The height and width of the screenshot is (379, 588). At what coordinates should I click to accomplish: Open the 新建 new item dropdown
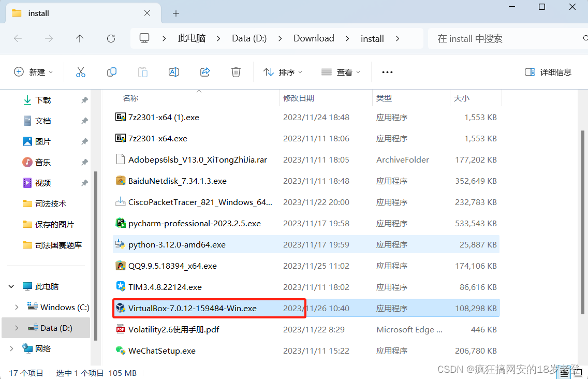33,72
